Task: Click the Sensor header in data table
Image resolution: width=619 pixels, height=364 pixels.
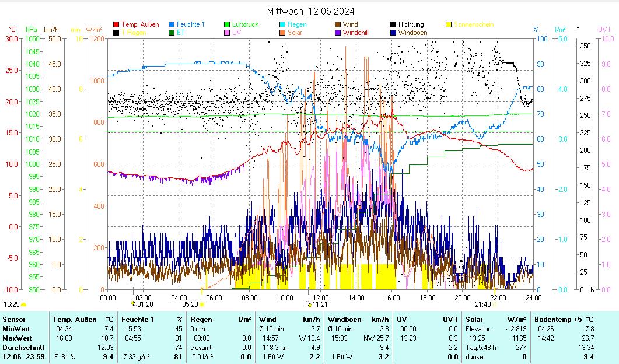Action: click(13, 320)
